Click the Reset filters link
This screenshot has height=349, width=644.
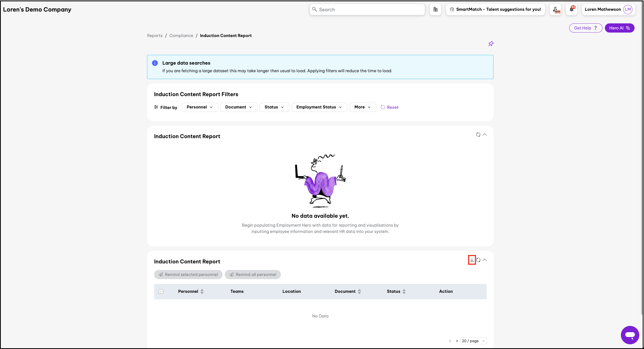390,107
